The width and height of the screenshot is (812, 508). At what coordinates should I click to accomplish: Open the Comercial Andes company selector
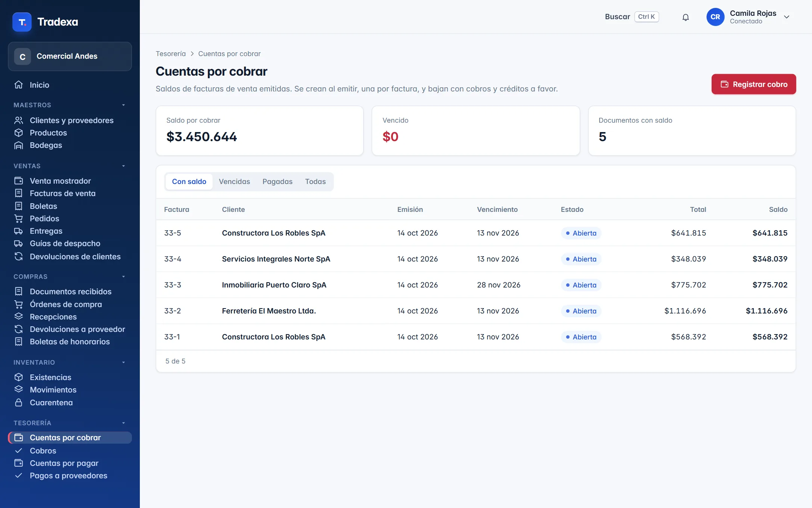[x=70, y=56]
